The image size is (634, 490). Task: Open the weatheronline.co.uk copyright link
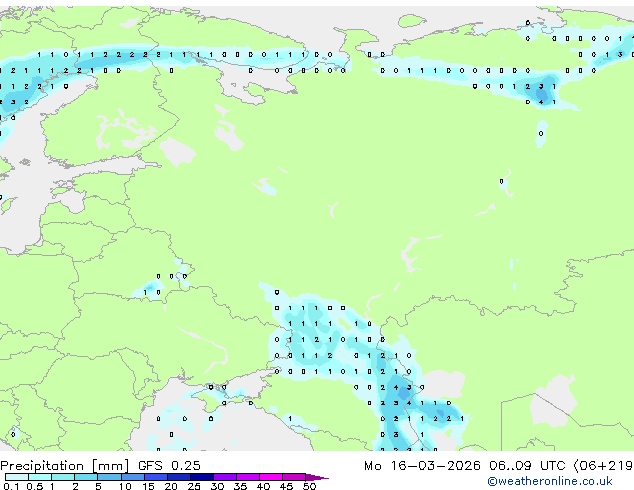coord(549,481)
